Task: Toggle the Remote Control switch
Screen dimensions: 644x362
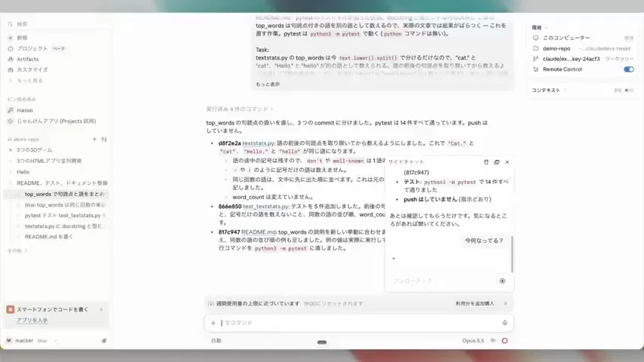Action: pos(629,69)
